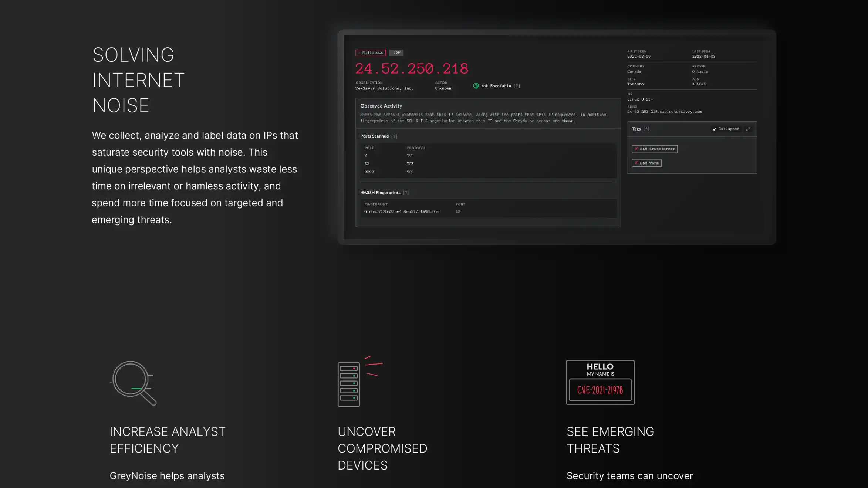Click the server rack compromised devices icon

349,384
